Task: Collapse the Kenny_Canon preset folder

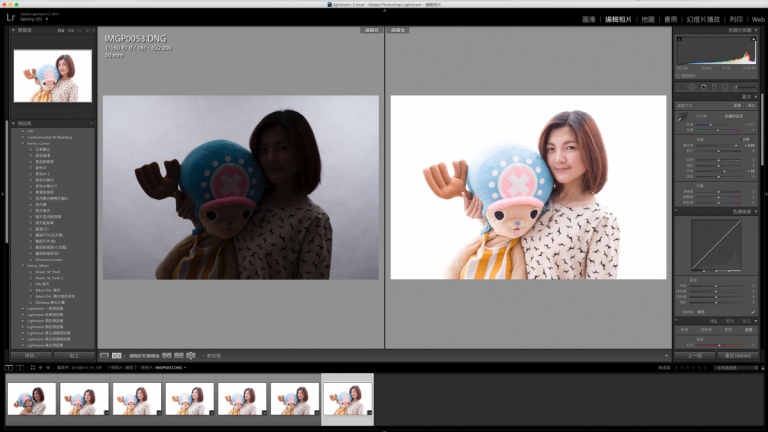Action: pyautogui.click(x=22, y=143)
